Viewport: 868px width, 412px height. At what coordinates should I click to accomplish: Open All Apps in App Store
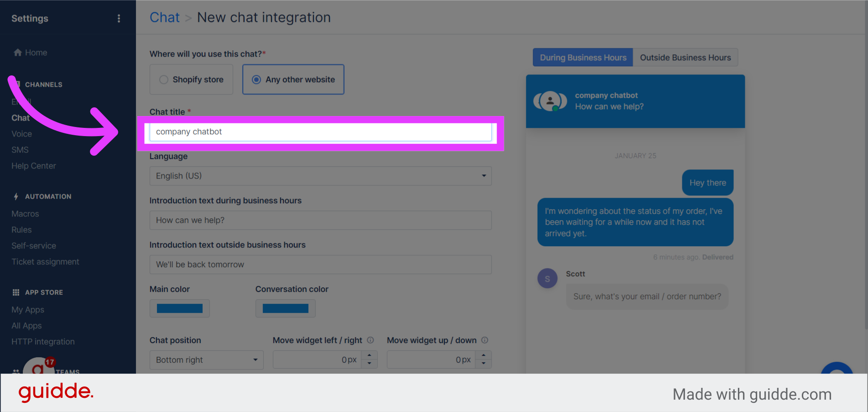click(x=26, y=326)
